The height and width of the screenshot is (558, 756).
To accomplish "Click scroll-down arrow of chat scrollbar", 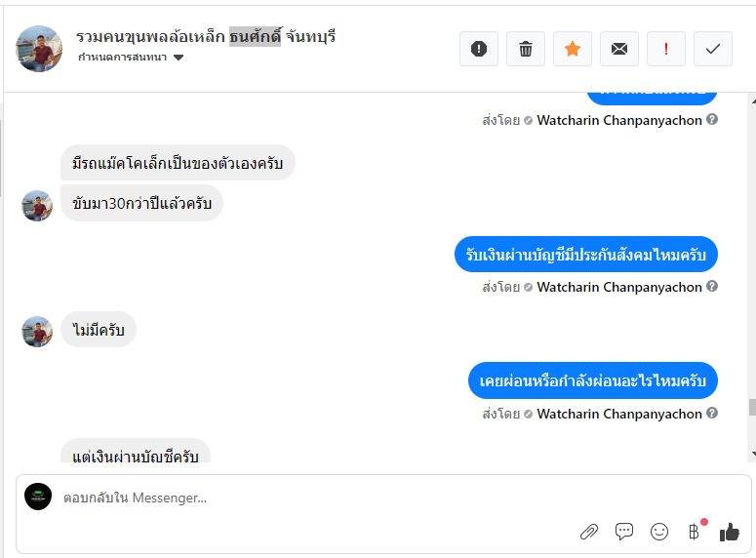I will pos(751,455).
